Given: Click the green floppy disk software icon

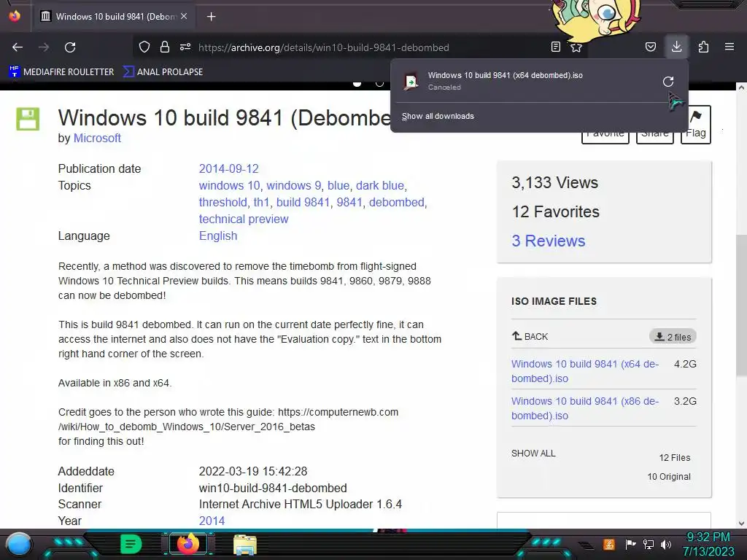Looking at the screenshot, I should point(28,119).
